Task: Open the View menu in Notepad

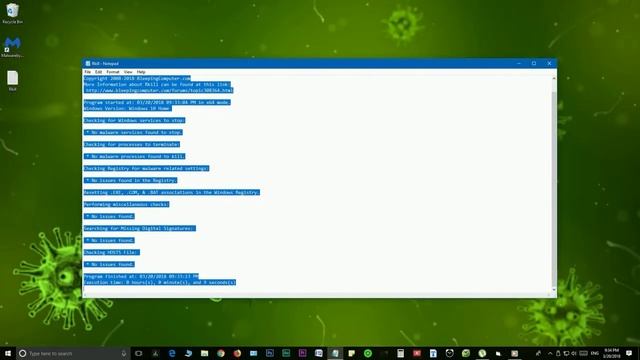Action: [x=128, y=72]
